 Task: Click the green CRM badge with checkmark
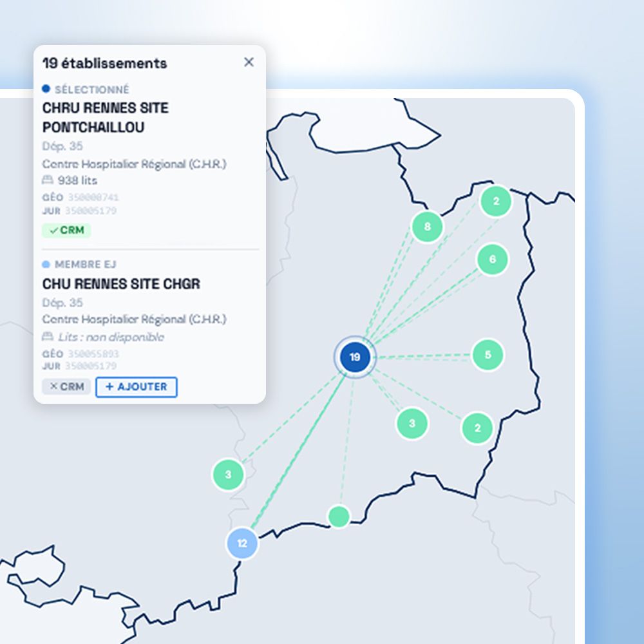(x=66, y=230)
